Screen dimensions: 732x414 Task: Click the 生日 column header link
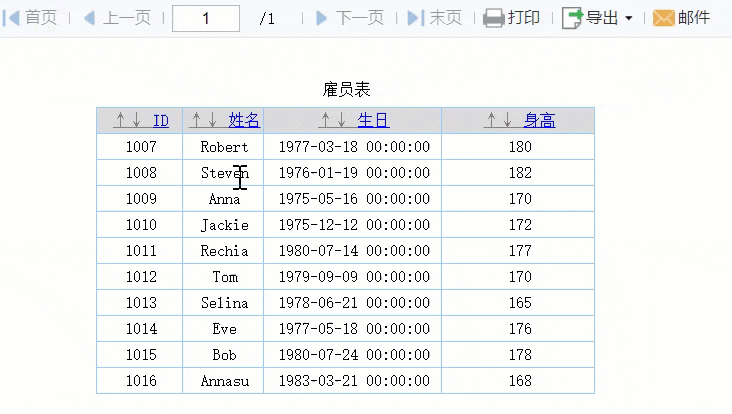coord(373,121)
